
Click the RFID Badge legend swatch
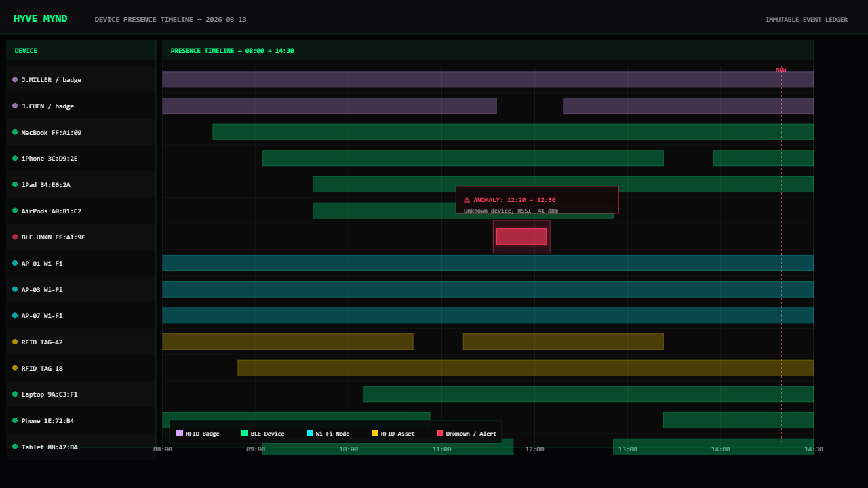(x=180, y=433)
